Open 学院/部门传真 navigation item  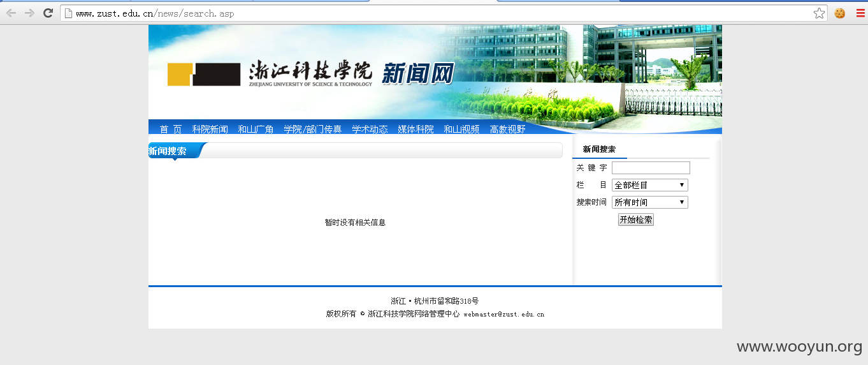313,129
